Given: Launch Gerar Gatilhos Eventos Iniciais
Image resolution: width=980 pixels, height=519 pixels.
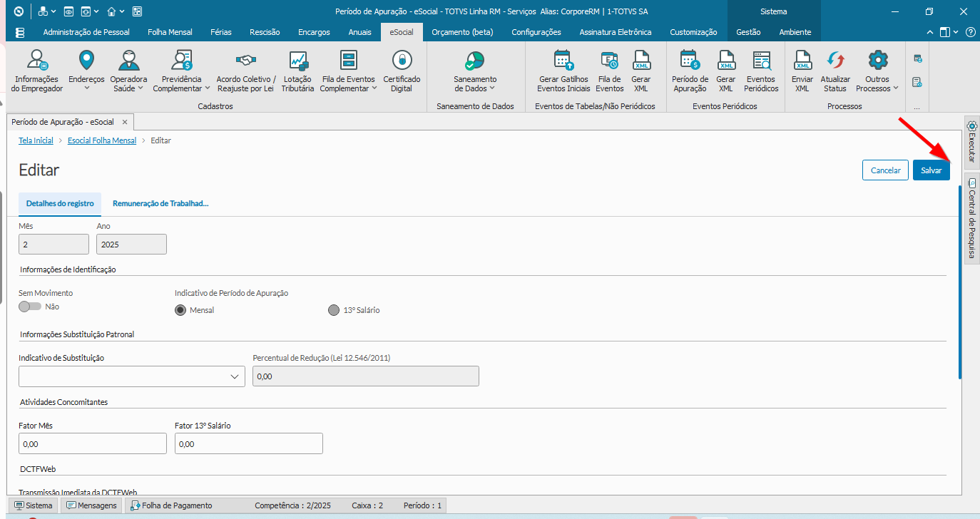Looking at the screenshot, I should 563,71.
